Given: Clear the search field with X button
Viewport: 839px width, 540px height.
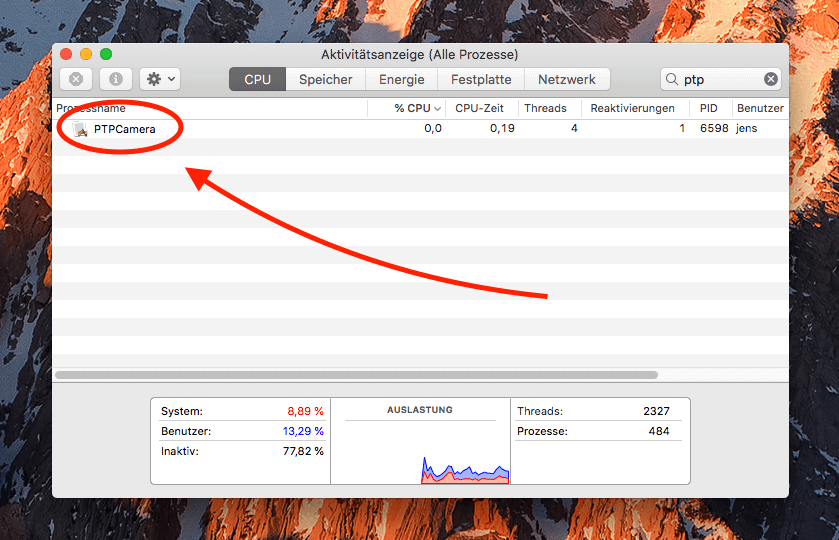Looking at the screenshot, I should [x=771, y=79].
